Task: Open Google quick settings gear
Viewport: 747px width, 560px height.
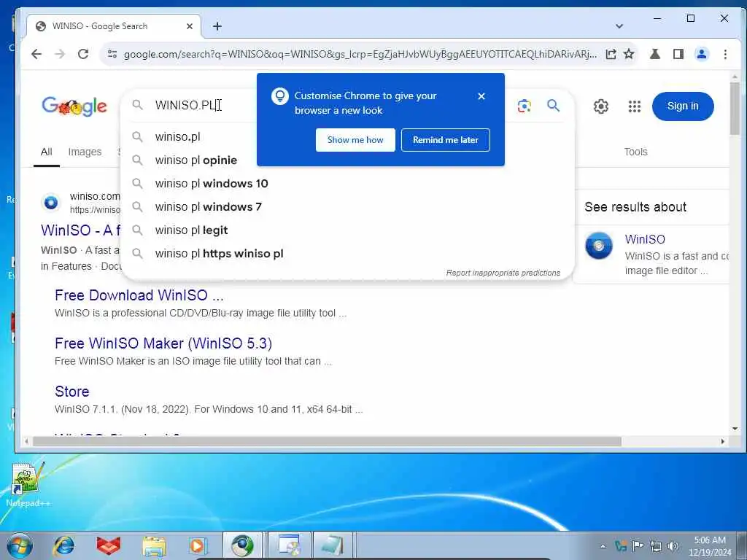Action: pyautogui.click(x=601, y=106)
